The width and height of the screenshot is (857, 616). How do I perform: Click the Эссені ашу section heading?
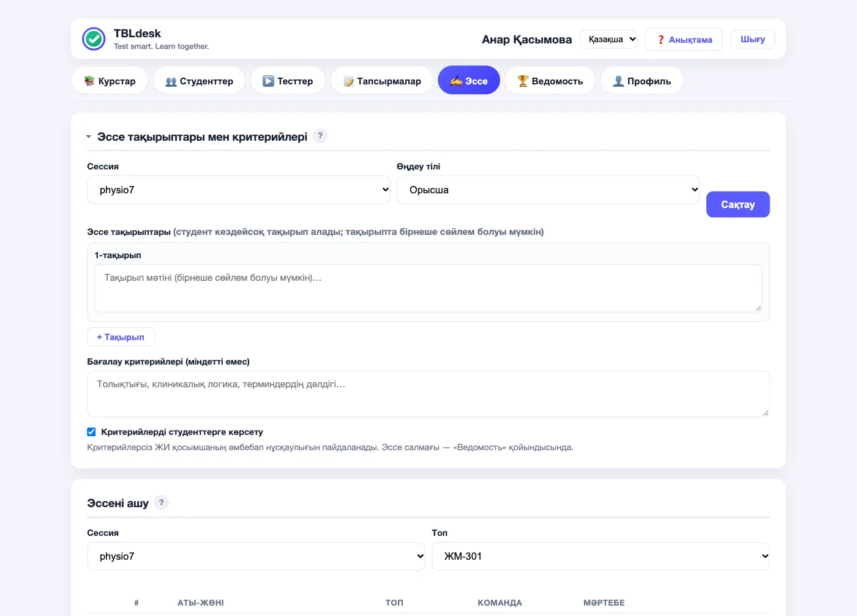click(118, 503)
